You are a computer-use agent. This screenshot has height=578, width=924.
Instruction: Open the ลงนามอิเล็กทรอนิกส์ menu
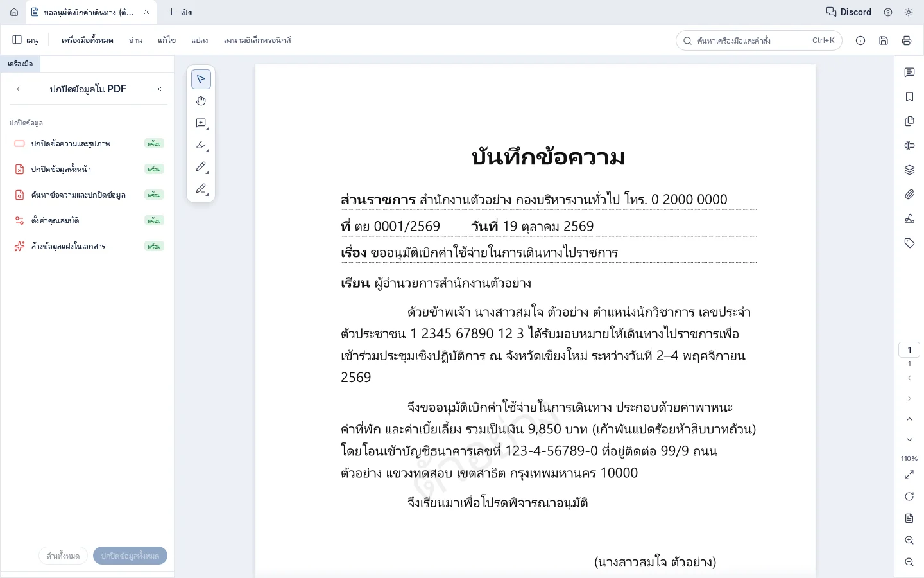(257, 40)
